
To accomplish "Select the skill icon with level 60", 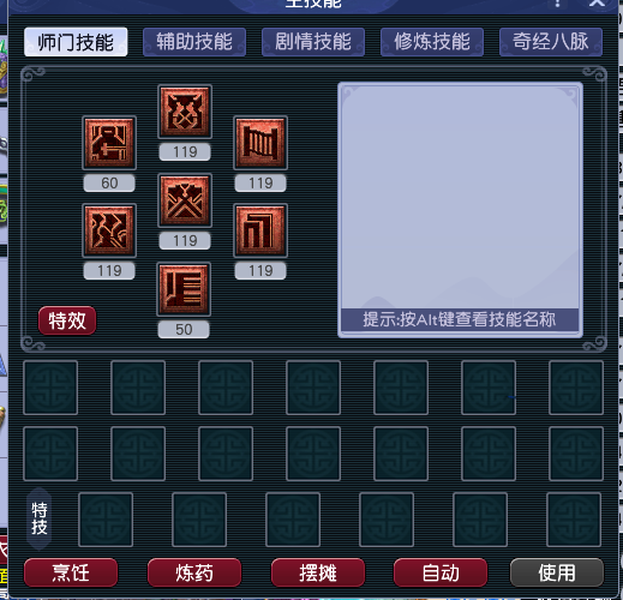I will [109, 143].
